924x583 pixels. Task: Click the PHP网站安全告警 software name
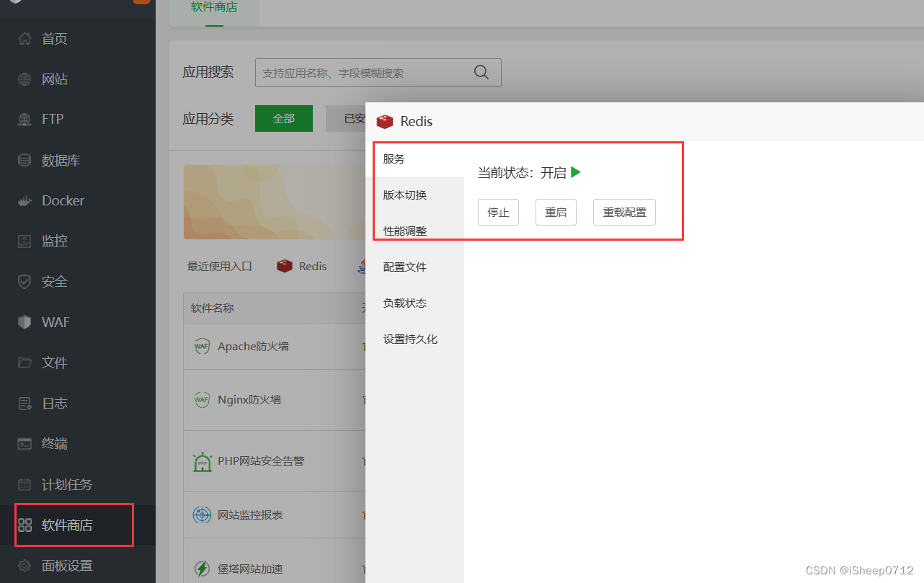tap(261, 461)
